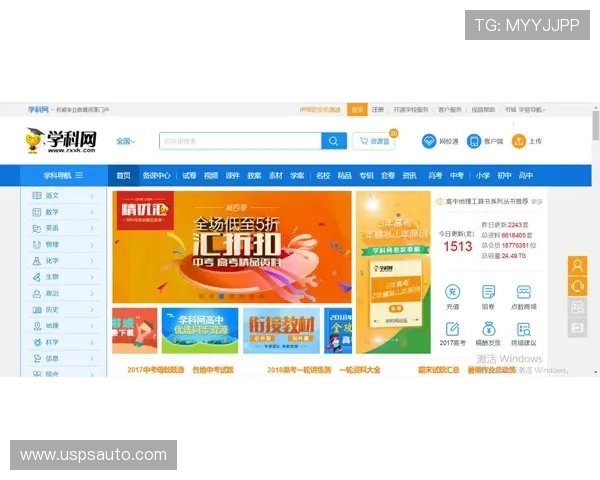Click the 英语 subject icon
600x480 pixels.
tap(37, 228)
